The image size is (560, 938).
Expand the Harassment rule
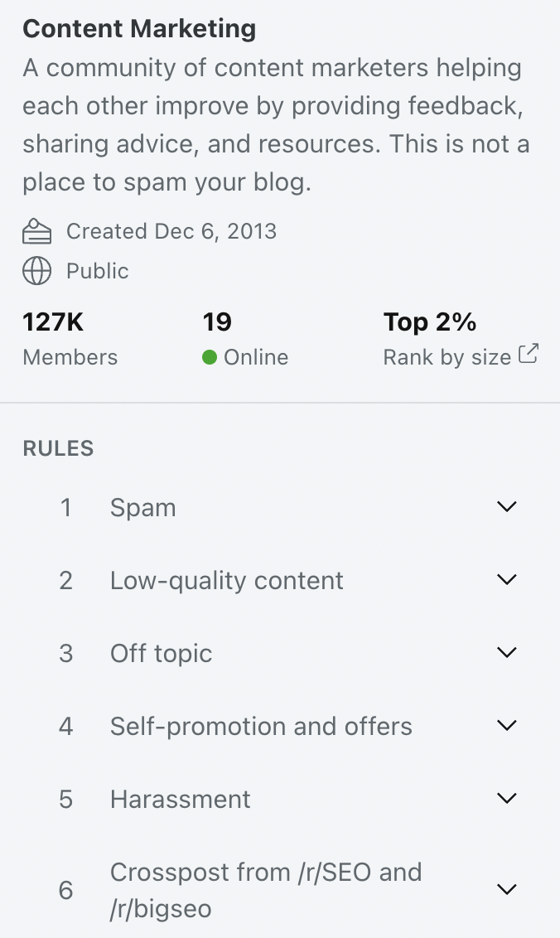507,798
